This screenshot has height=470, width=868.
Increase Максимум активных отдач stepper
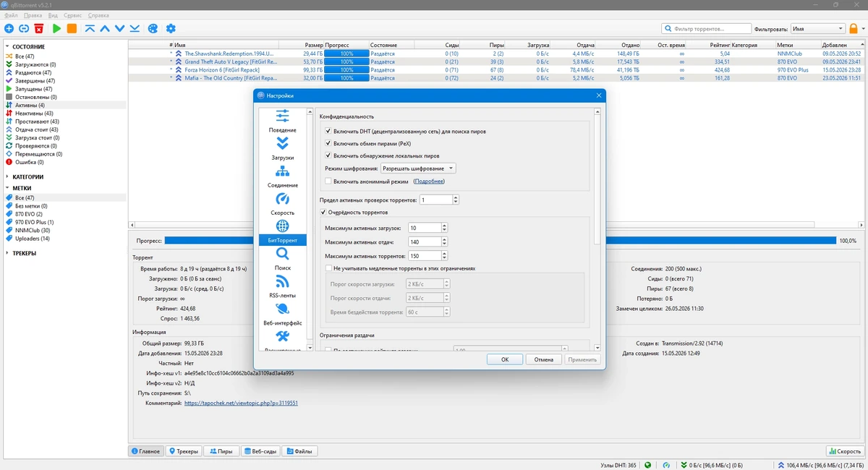[444, 239]
